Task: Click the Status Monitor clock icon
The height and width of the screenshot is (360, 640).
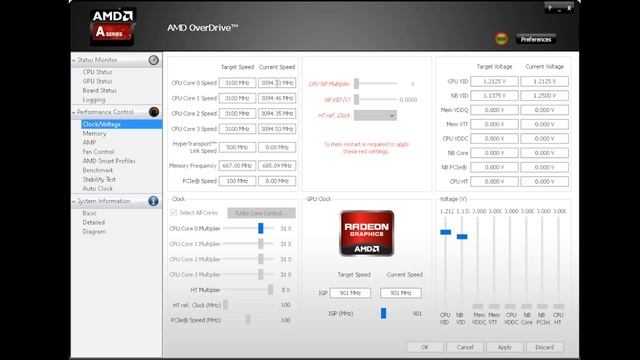Action: [153, 60]
